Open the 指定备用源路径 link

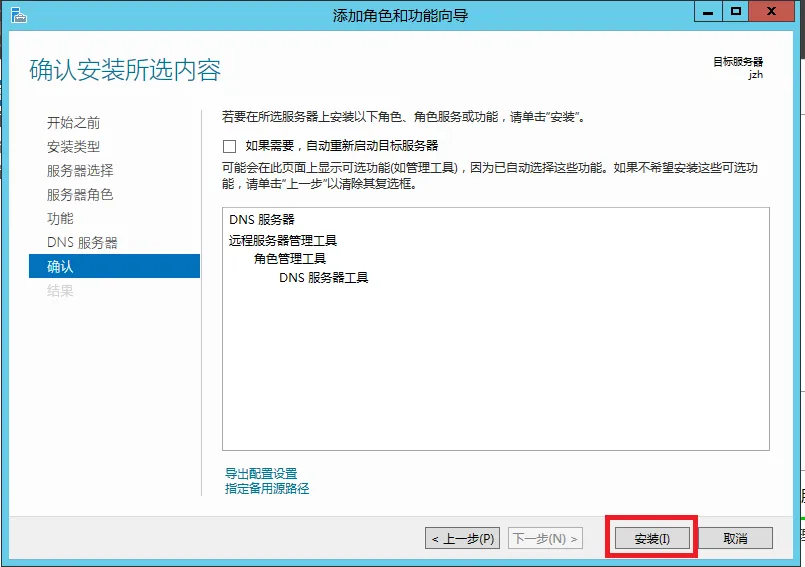[267, 488]
